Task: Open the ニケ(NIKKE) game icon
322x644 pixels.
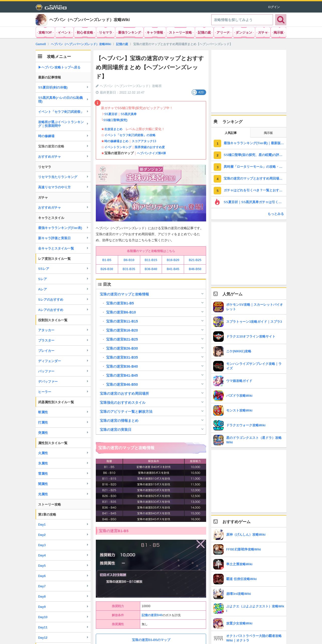Action: pos(218,351)
